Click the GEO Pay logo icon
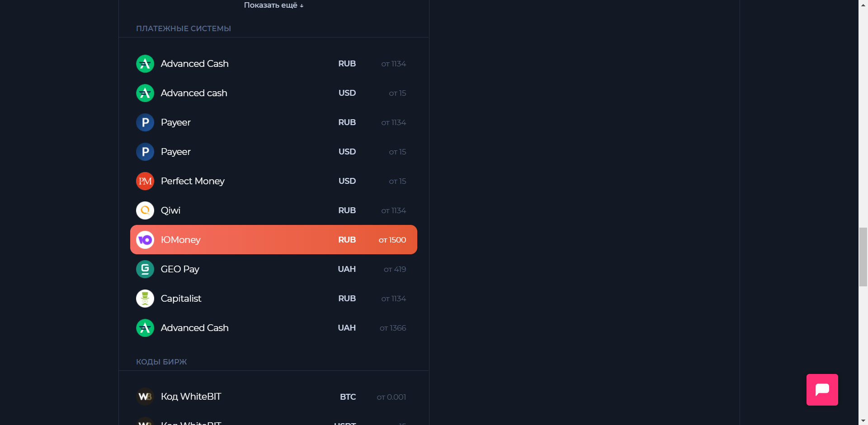The height and width of the screenshot is (425, 868). tap(145, 269)
